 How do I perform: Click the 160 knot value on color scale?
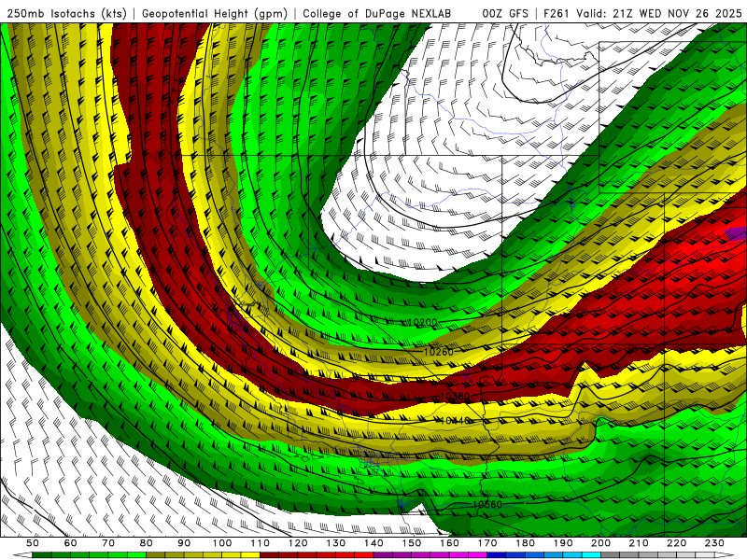tap(449, 543)
